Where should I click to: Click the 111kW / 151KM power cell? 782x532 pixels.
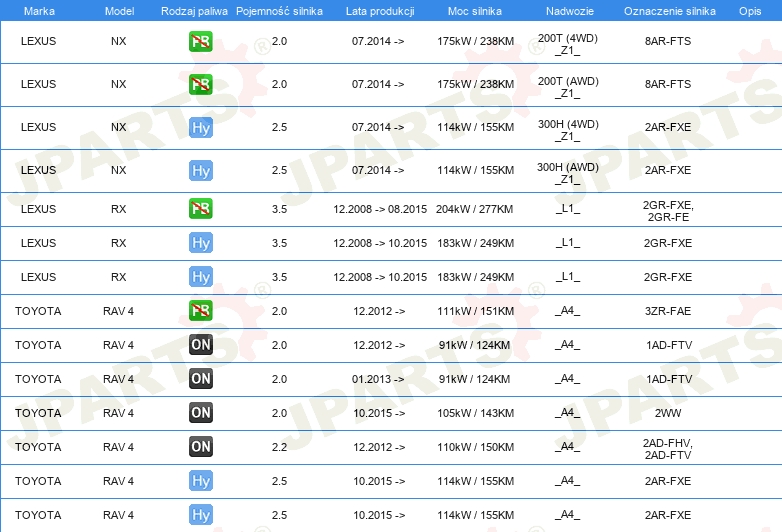tap(476, 311)
